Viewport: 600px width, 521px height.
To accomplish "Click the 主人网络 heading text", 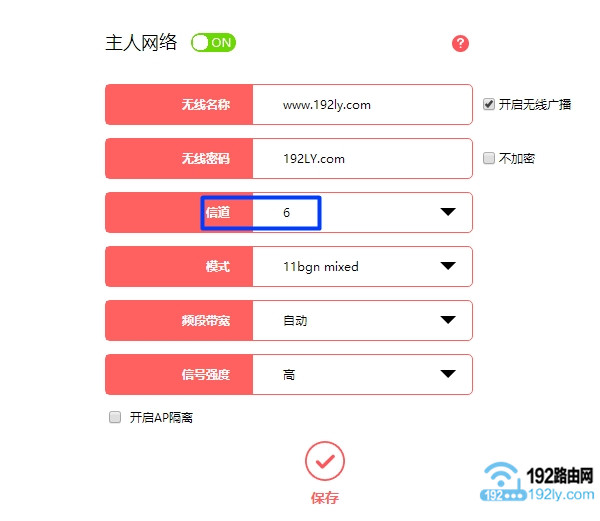I will coord(141,42).
